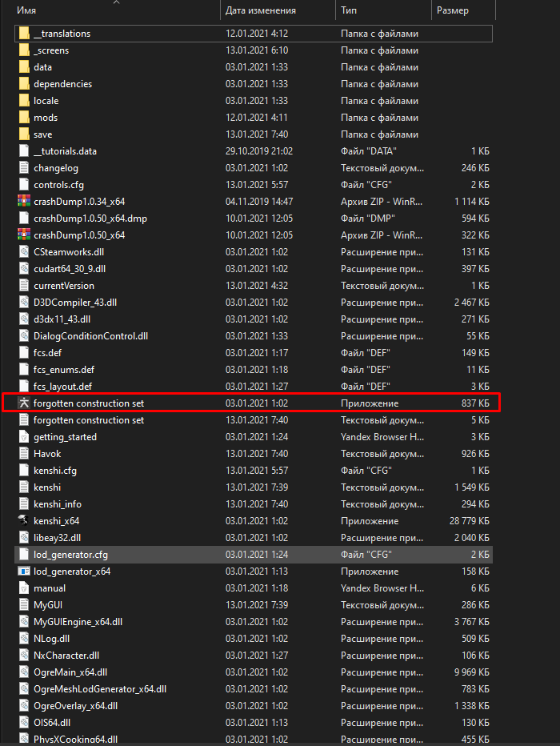Click the 2 467 КБ size cell
560x746 pixels.
coord(471,303)
